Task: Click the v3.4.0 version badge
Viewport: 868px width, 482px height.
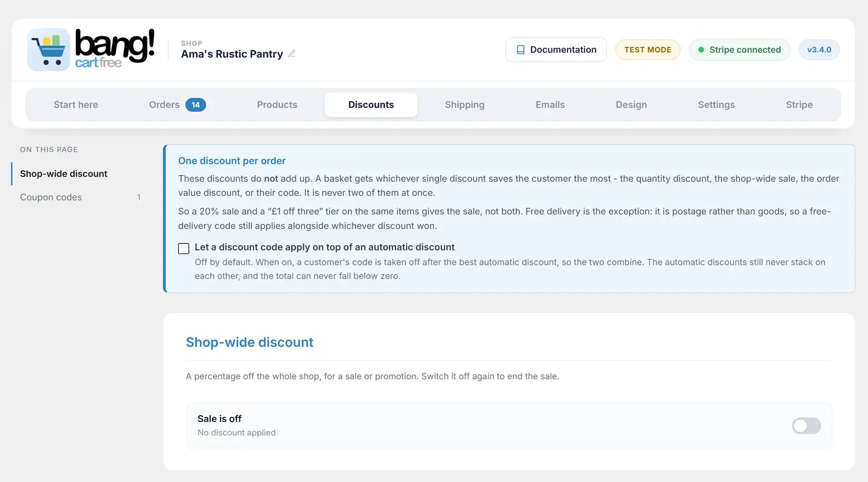Action: (x=819, y=49)
